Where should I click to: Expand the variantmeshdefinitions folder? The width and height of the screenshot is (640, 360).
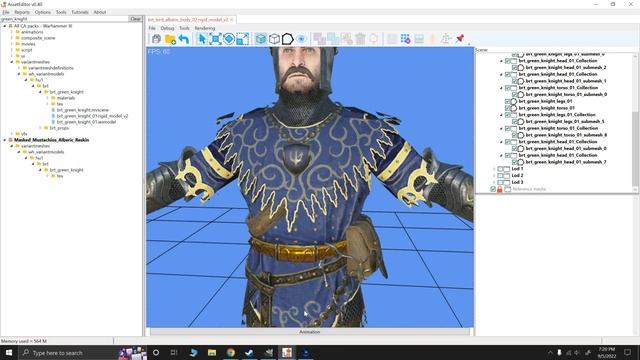coord(19,68)
